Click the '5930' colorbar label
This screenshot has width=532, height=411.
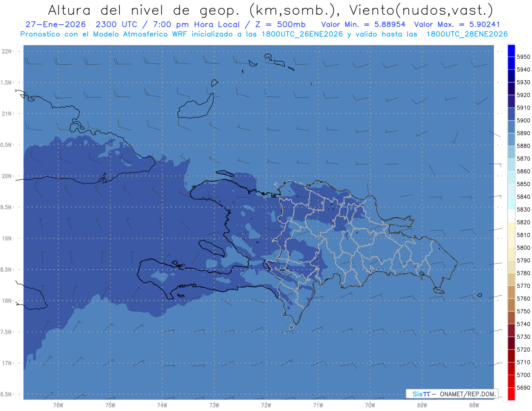coord(523,82)
